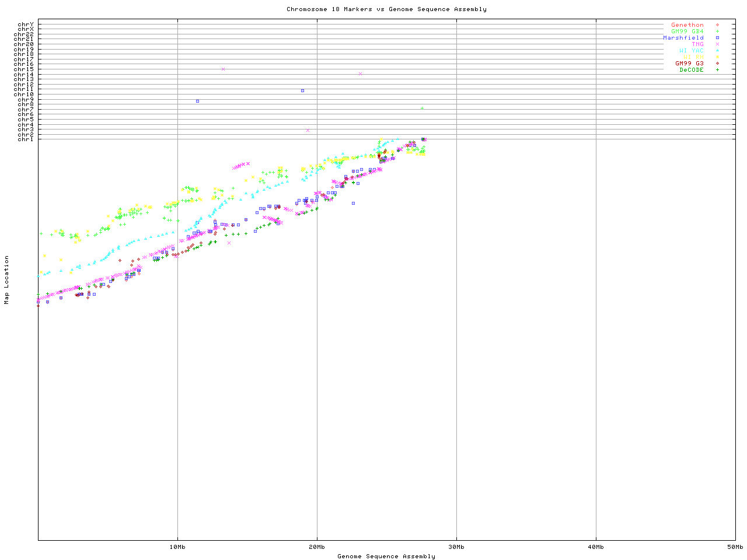This screenshot has height=560, width=747.
Task: Select the DeCODE legend label
Action: coord(692,70)
